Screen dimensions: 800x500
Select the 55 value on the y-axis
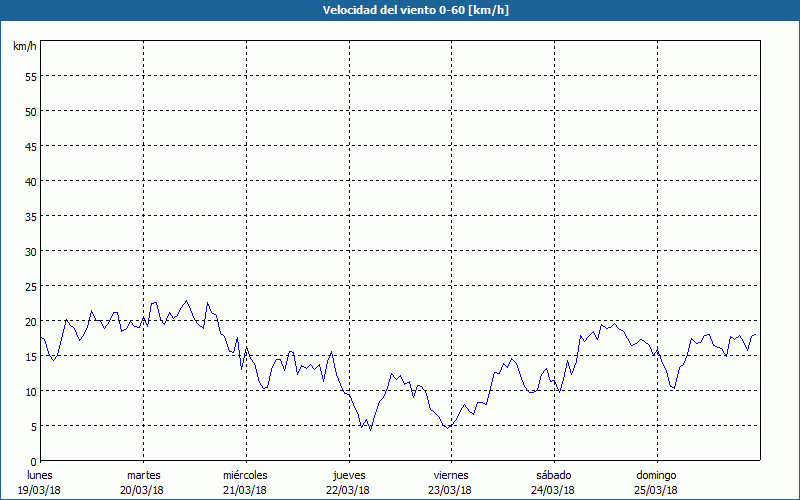click(x=30, y=76)
